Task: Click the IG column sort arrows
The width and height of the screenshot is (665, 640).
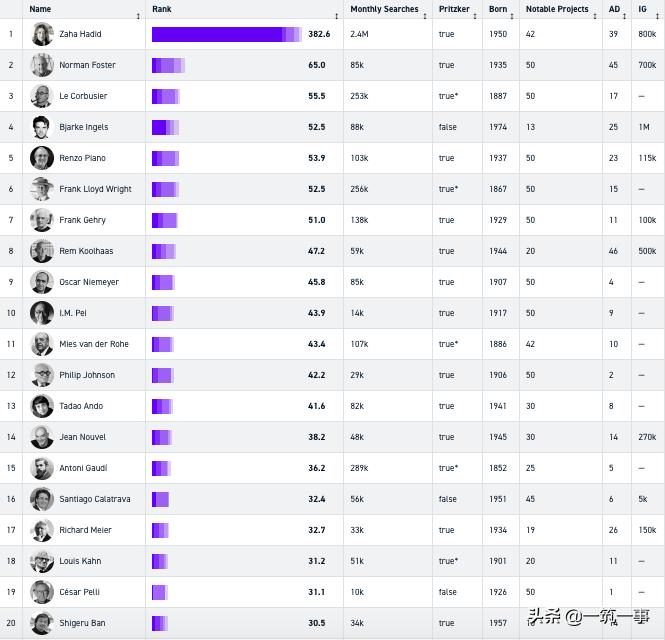Action: [657, 16]
